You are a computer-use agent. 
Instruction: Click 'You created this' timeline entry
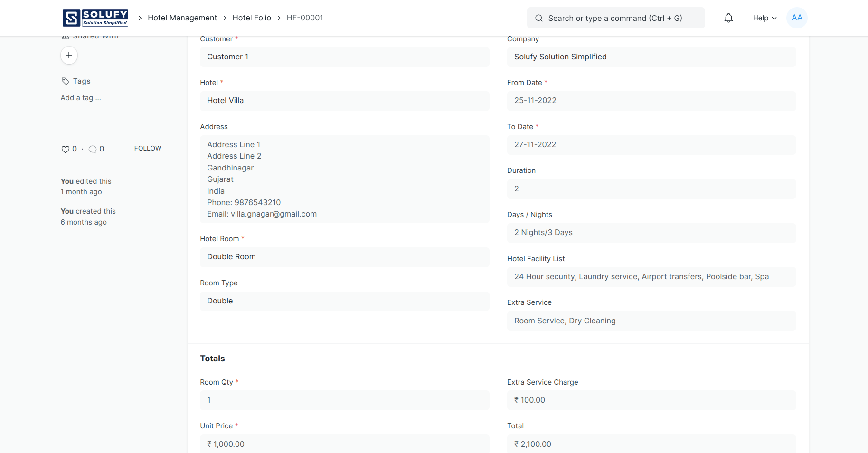88,217
